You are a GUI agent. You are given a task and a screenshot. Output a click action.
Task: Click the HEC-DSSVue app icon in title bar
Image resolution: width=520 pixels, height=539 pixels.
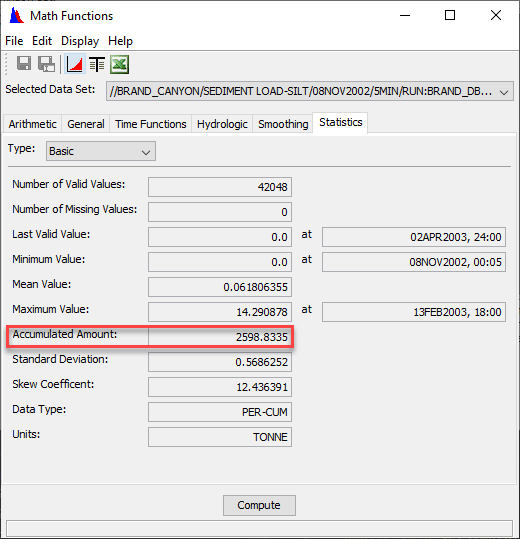tap(17, 15)
